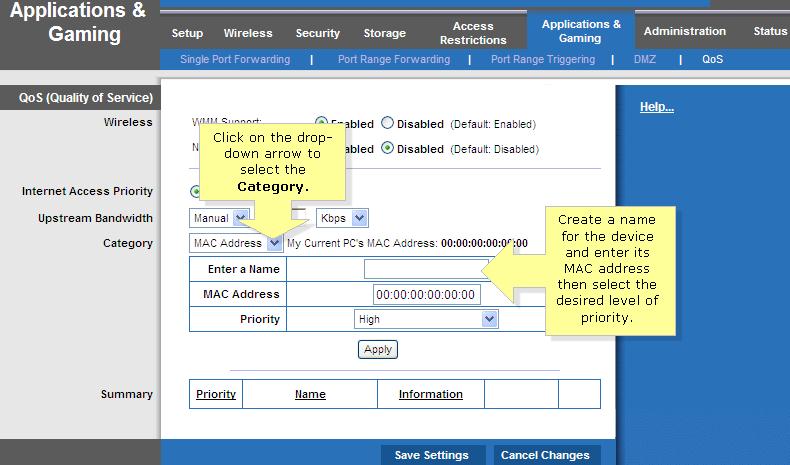This screenshot has height=465, width=790.
Task: Enable WMM Support radio button
Action: [322, 124]
